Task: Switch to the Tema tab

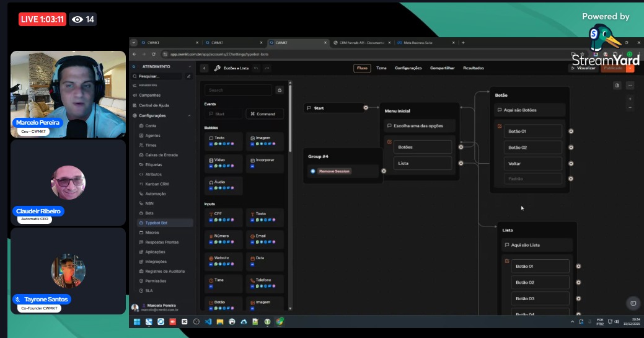Action: tap(381, 68)
